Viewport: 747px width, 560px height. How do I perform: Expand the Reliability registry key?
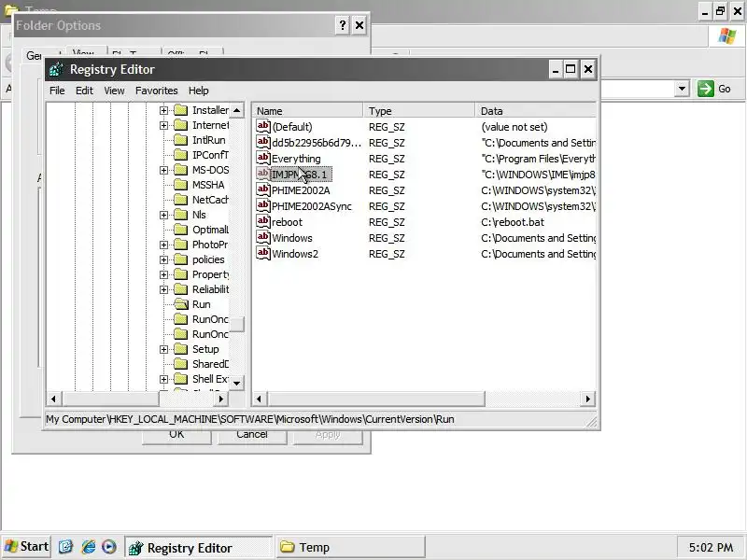pyautogui.click(x=164, y=289)
